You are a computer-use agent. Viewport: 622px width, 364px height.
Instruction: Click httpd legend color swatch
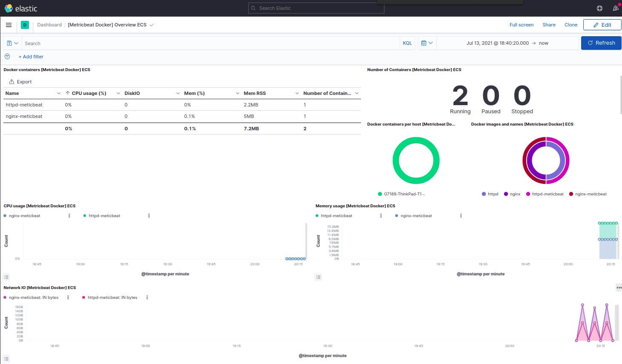click(484, 194)
